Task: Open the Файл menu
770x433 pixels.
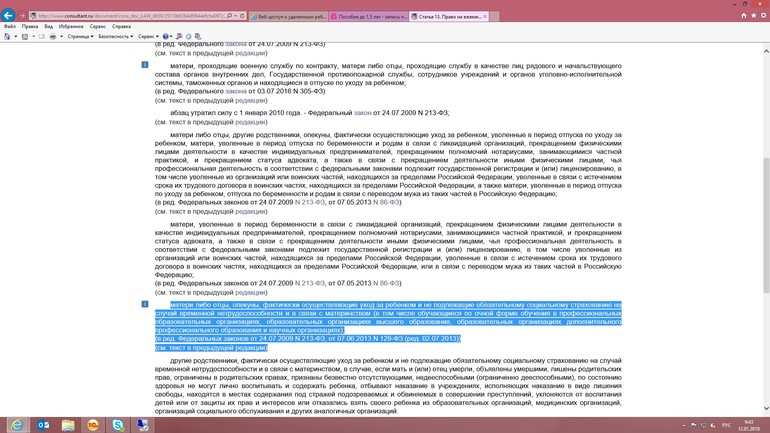Action: pos(9,26)
